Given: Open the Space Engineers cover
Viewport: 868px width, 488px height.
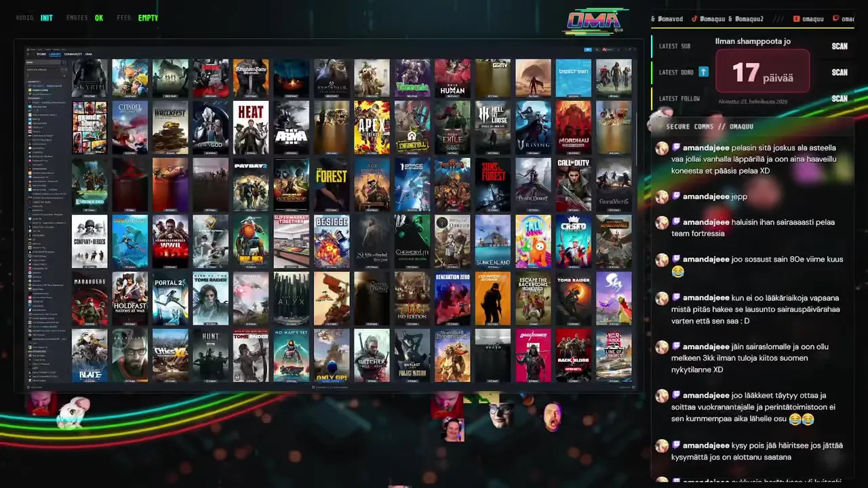Looking at the screenshot, I should tap(412, 184).
